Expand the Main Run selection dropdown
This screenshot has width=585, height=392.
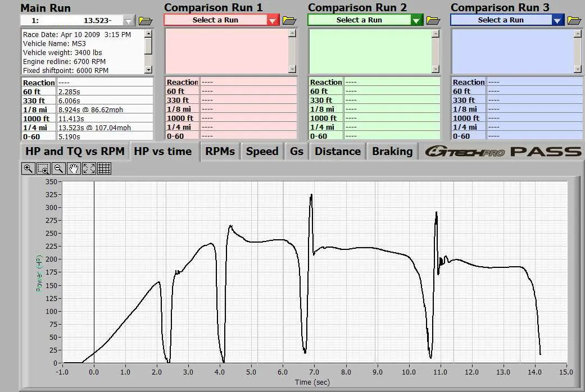point(129,21)
